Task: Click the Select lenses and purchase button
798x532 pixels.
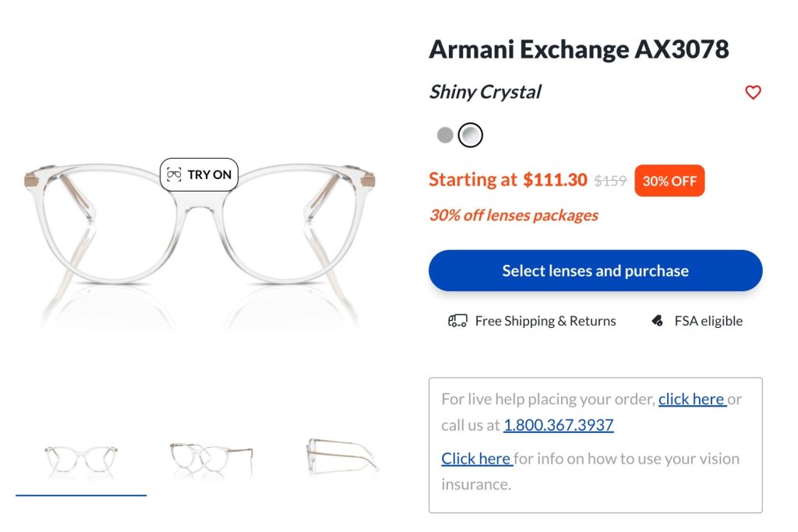Action: pyautogui.click(x=595, y=270)
